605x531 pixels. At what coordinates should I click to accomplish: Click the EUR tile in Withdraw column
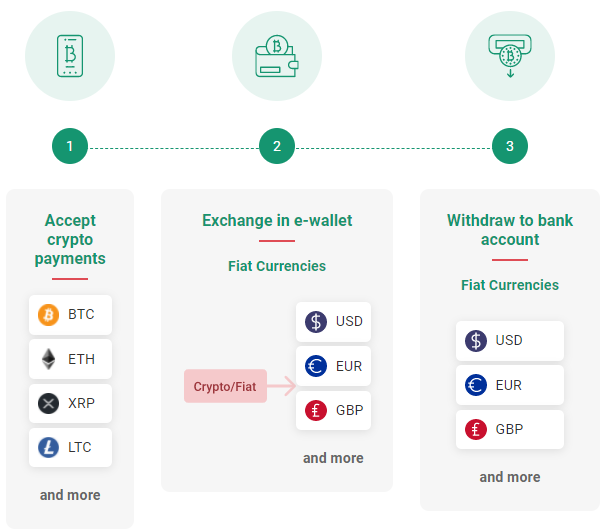[x=510, y=385]
